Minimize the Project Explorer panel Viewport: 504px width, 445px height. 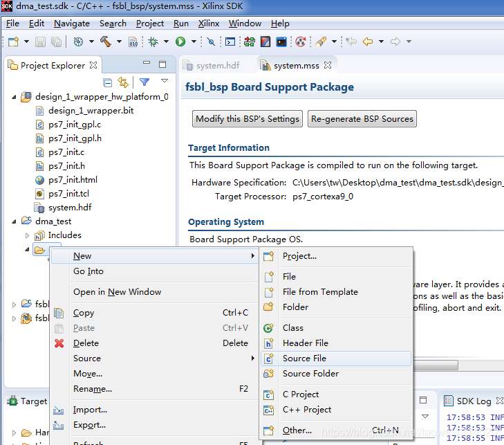(x=147, y=63)
